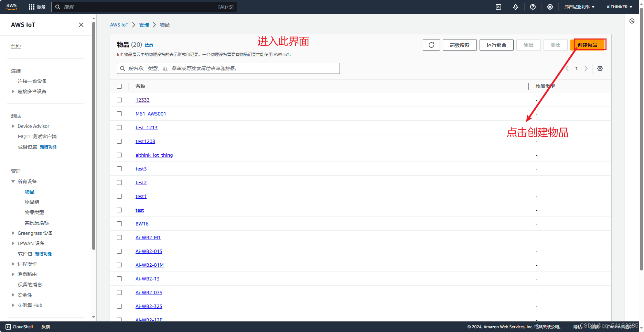Open the settings gear in top bar
This screenshot has width=644, height=332.
coord(550,7)
